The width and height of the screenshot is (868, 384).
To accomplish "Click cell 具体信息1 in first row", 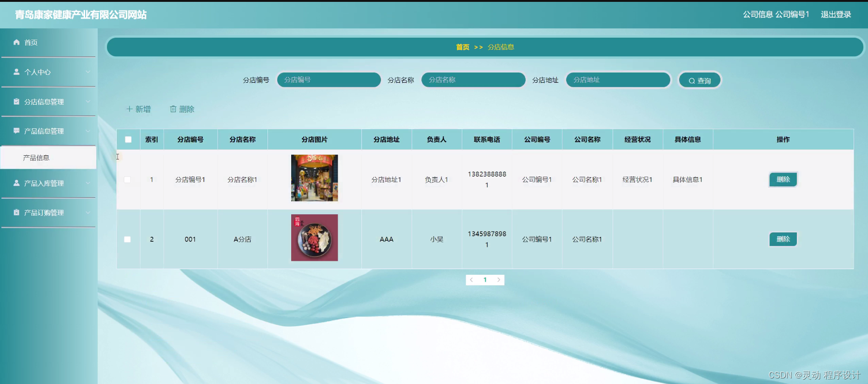I will point(688,179).
